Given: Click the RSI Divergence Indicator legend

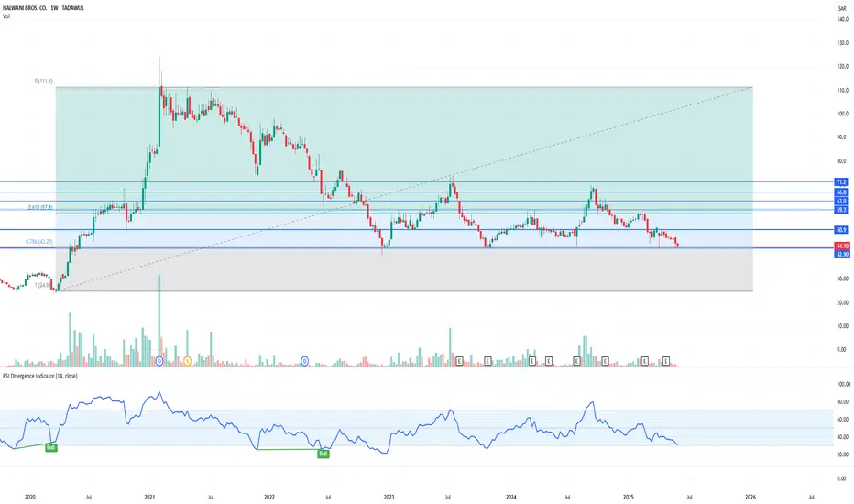Looking at the screenshot, I should [x=39, y=376].
